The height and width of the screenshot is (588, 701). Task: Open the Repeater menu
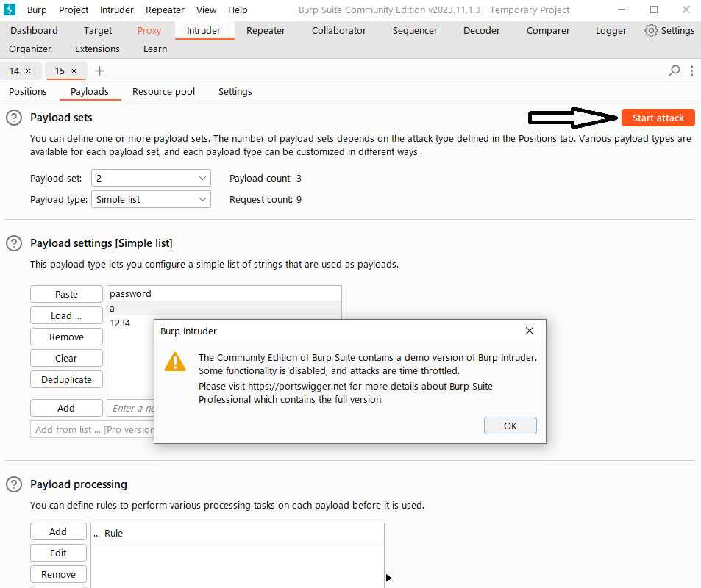coord(165,10)
